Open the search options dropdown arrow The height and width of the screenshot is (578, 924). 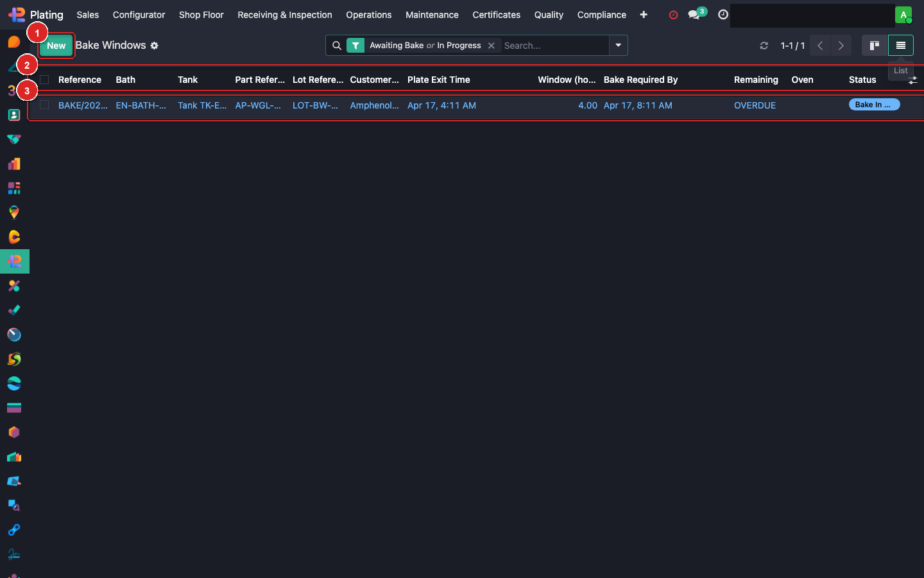tap(617, 46)
